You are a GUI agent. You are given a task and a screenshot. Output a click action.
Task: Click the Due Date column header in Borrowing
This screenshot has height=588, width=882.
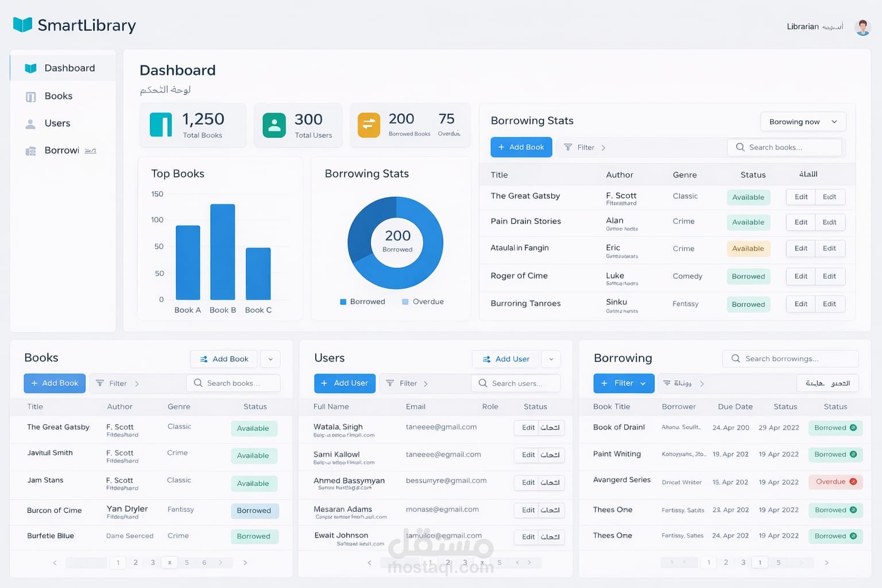pyautogui.click(x=735, y=407)
